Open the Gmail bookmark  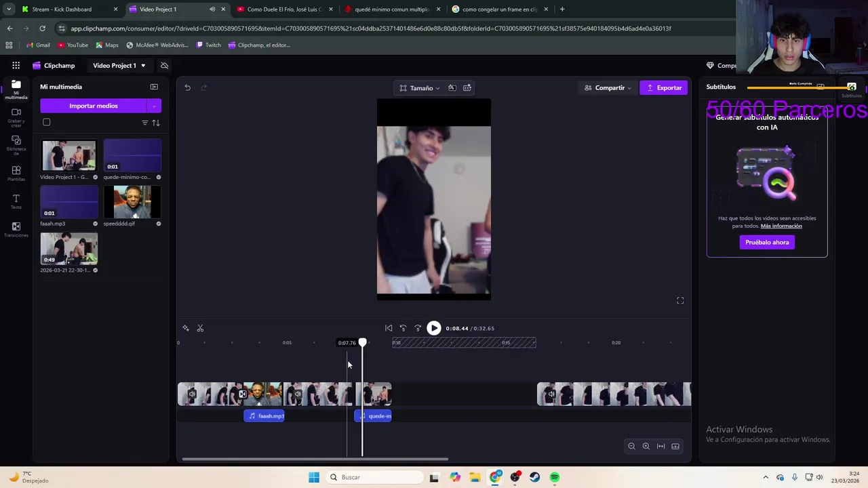coord(38,45)
